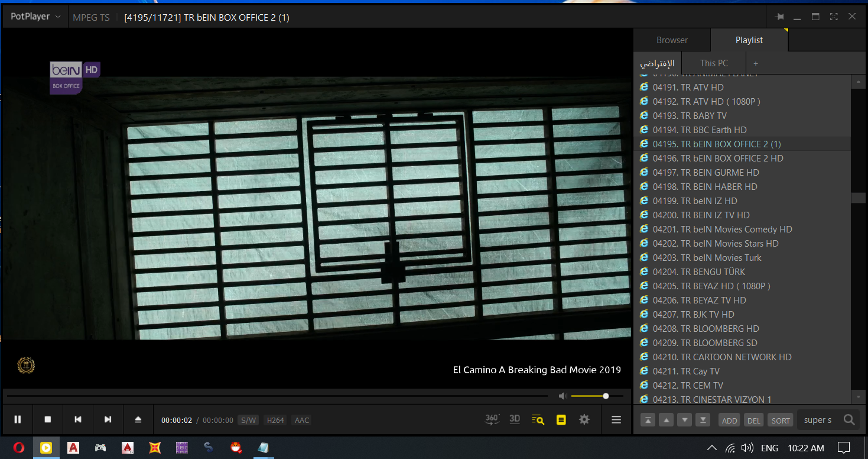
Task: Click the AAC audio codec label
Action: pos(302,420)
